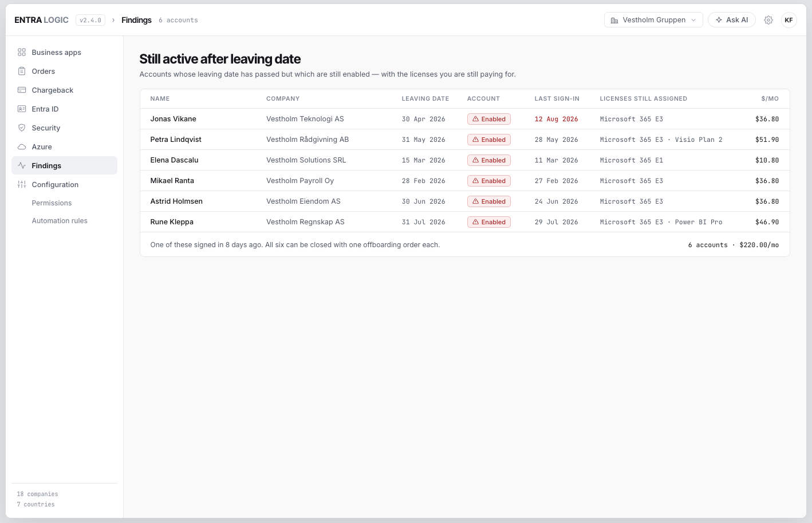This screenshot has height=523, width=812.
Task: Sort by the LEAVING DATE column header
Action: point(425,98)
